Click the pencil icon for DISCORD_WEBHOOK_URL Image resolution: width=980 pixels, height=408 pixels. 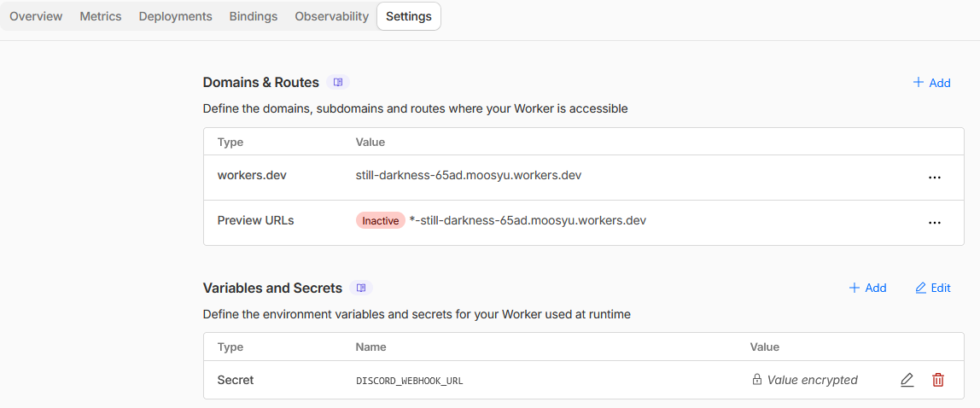tap(907, 380)
